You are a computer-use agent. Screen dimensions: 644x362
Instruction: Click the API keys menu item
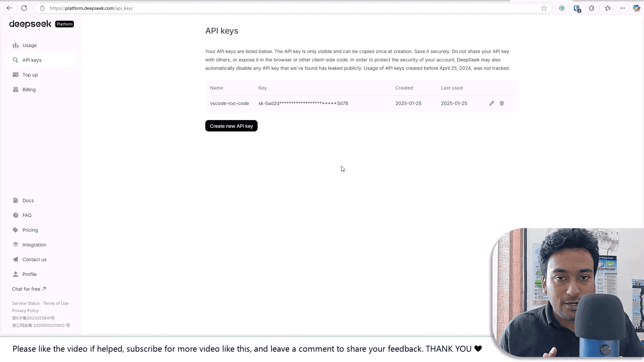(32, 60)
